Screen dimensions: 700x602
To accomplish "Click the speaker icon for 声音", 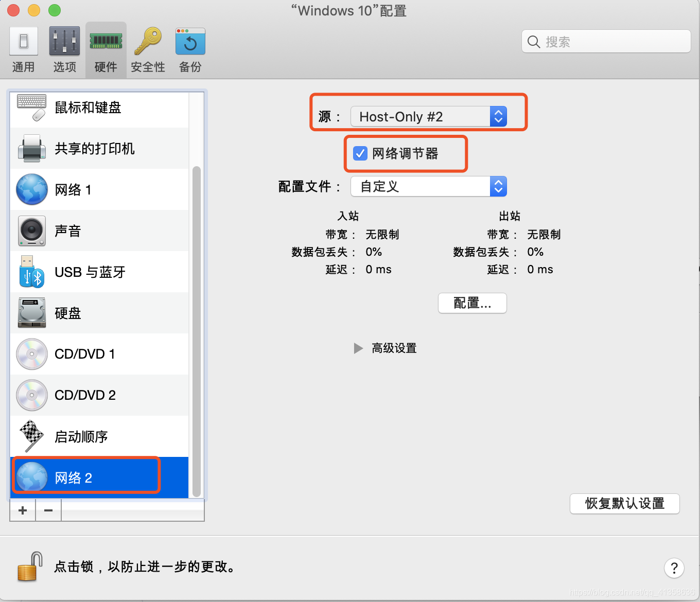I will pos(32,231).
